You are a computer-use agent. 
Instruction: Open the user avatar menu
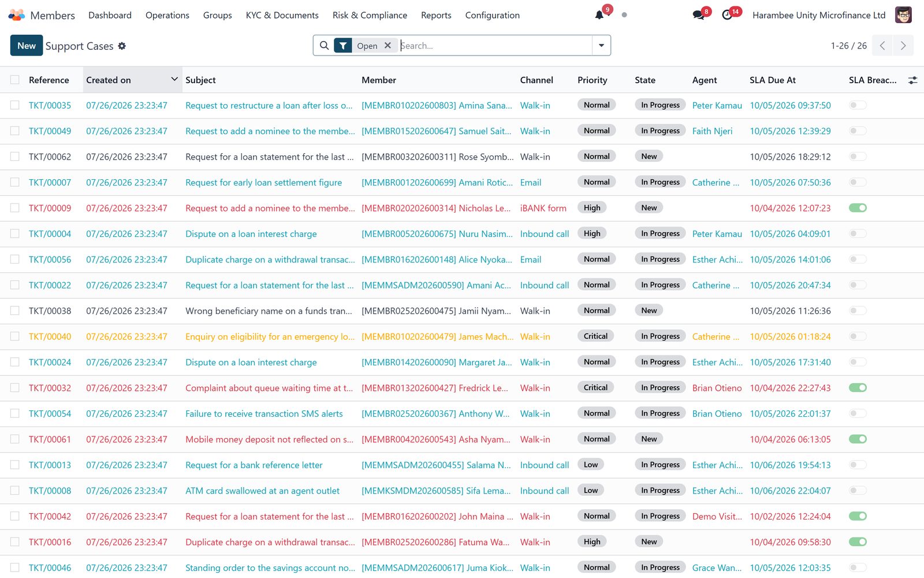903,15
